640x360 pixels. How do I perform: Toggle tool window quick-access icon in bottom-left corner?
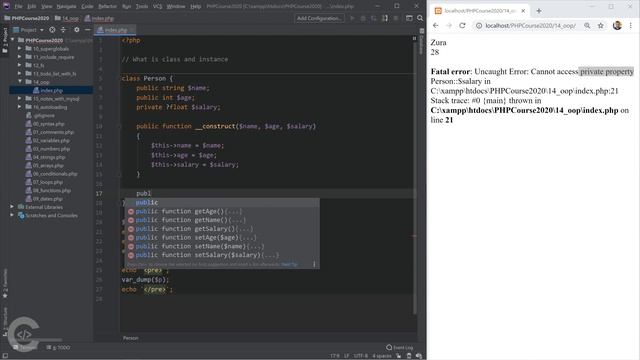click(5, 356)
